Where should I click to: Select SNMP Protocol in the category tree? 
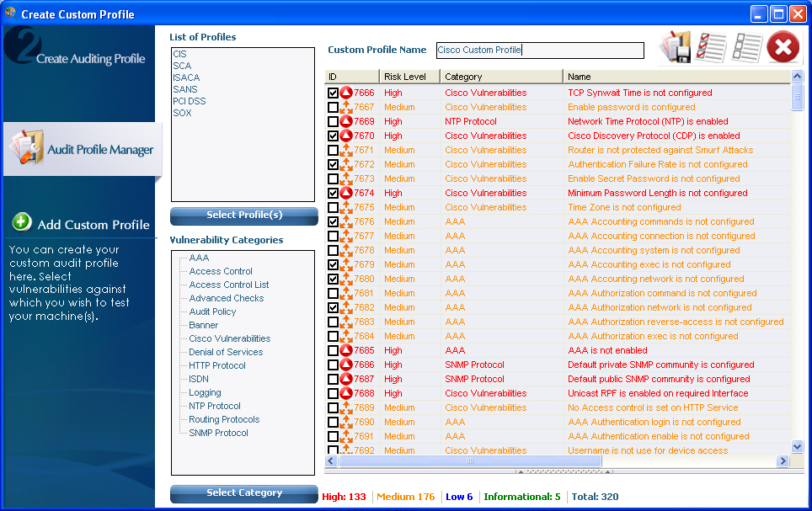tap(218, 433)
